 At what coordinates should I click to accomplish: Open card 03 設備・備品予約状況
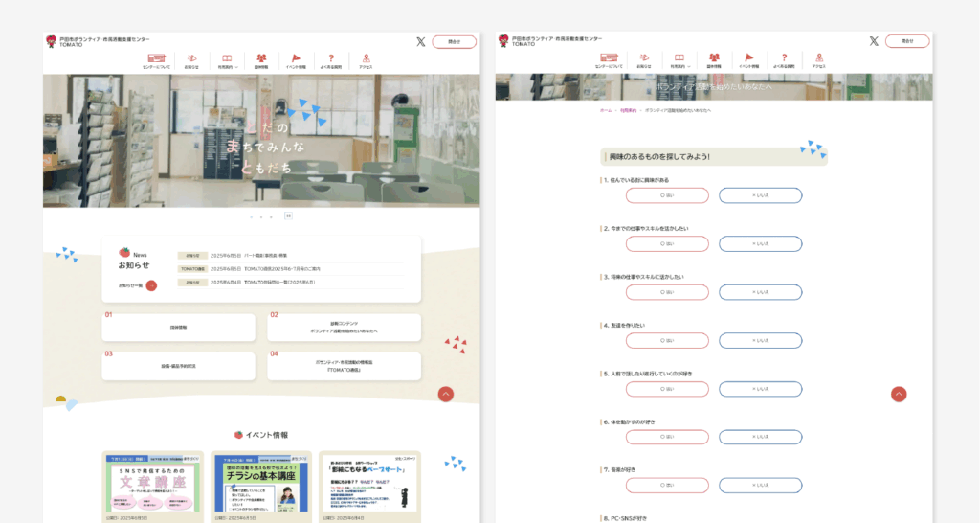click(179, 366)
